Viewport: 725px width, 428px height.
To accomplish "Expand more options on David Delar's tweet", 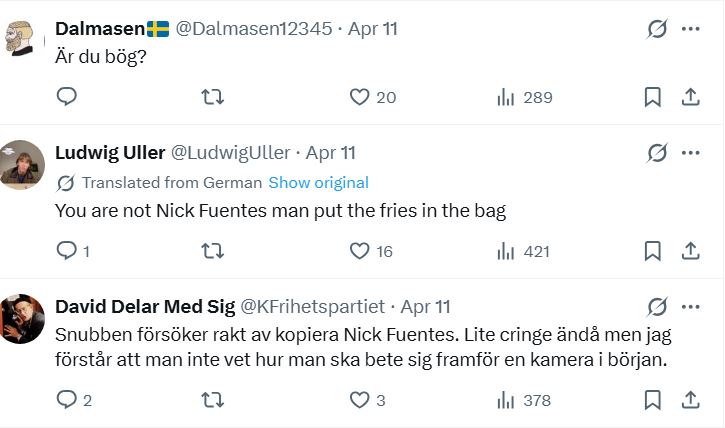I will tap(690, 305).
